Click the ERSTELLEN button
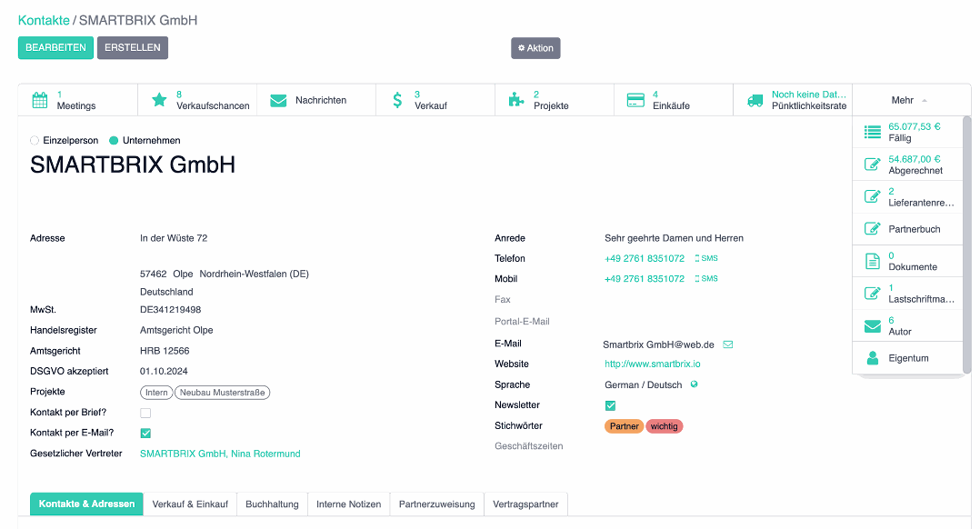 tap(133, 47)
